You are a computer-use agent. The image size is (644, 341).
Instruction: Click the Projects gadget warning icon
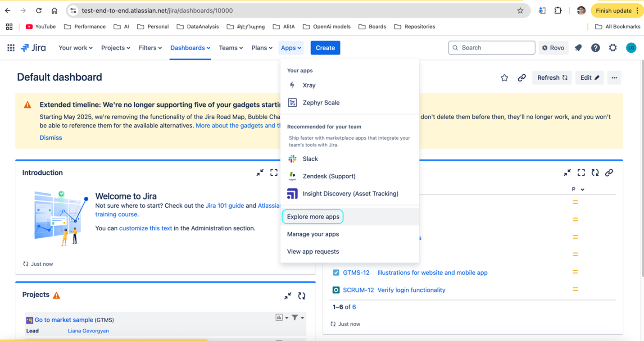(56, 295)
